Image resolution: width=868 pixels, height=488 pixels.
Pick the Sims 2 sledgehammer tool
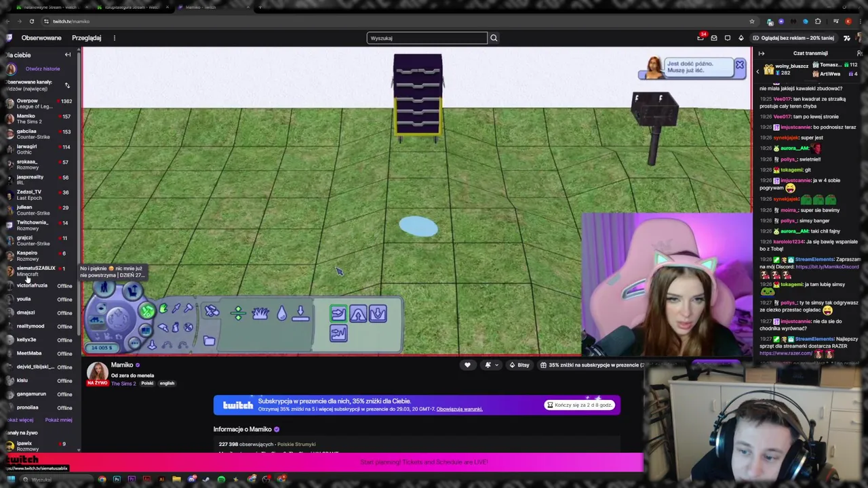pyautogui.click(x=189, y=309)
